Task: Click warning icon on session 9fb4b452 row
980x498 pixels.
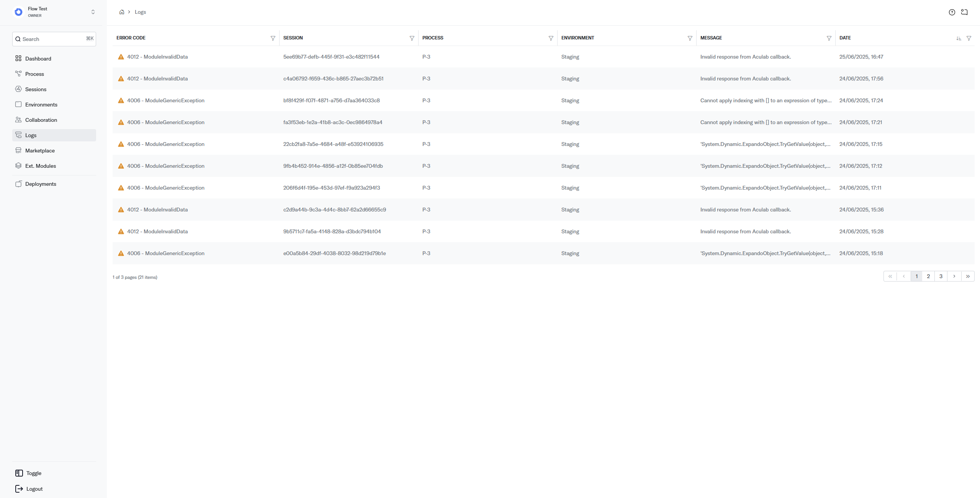Action: point(121,166)
